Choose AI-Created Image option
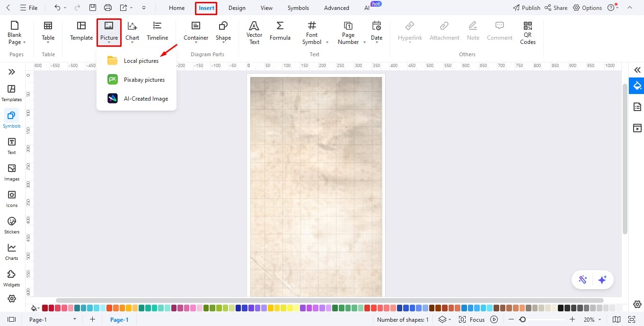Screen dimensions: 644x326 pos(136,99)
